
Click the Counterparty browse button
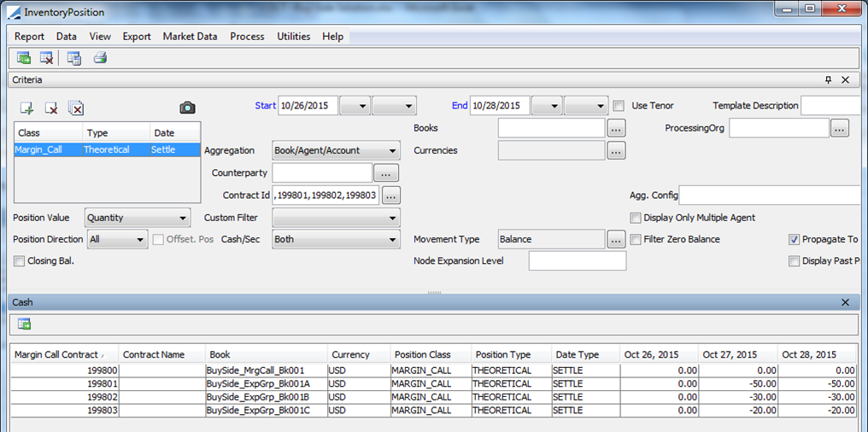pos(386,173)
